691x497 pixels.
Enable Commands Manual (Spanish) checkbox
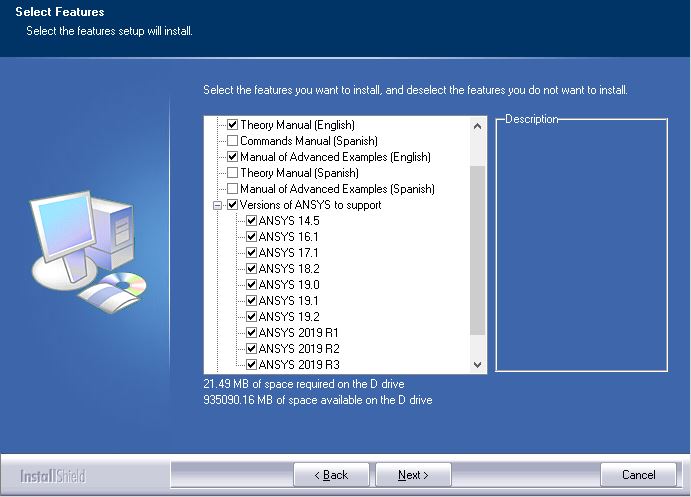pyautogui.click(x=233, y=141)
